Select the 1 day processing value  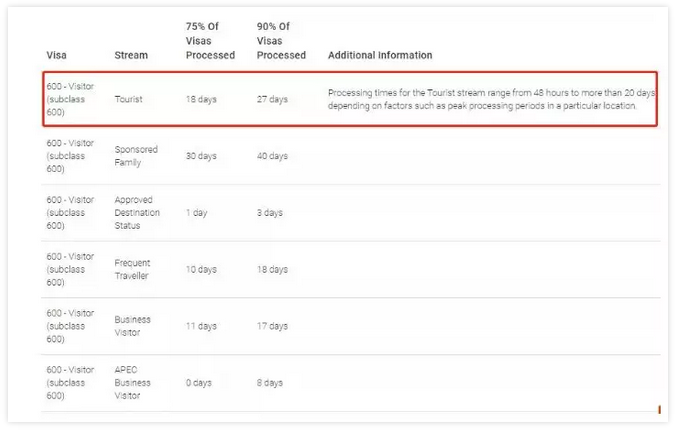(x=196, y=213)
